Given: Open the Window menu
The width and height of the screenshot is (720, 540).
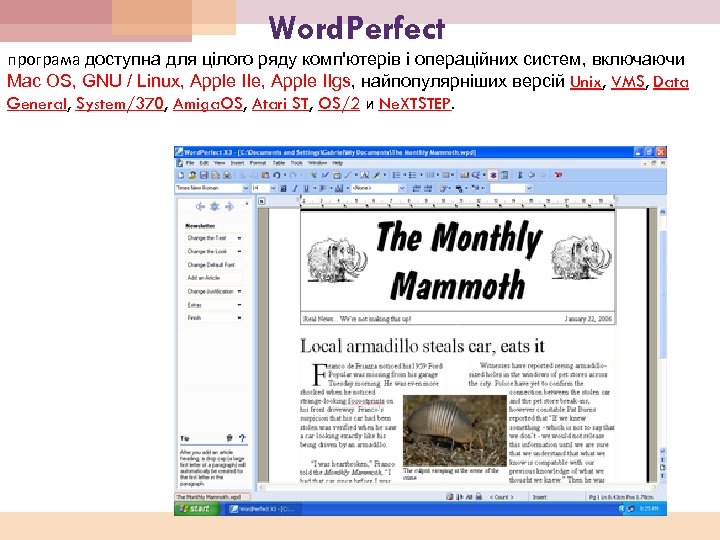Looking at the screenshot, I should tap(317, 163).
